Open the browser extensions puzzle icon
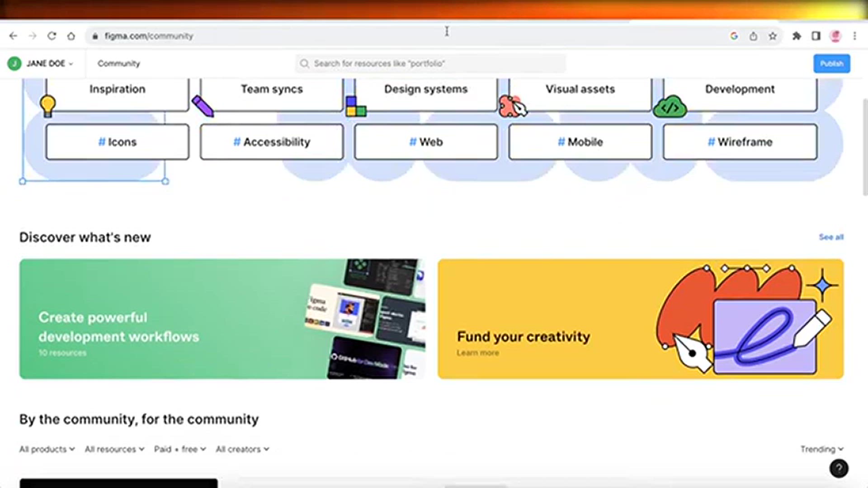Image resolution: width=868 pixels, height=488 pixels. (x=797, y=36)
